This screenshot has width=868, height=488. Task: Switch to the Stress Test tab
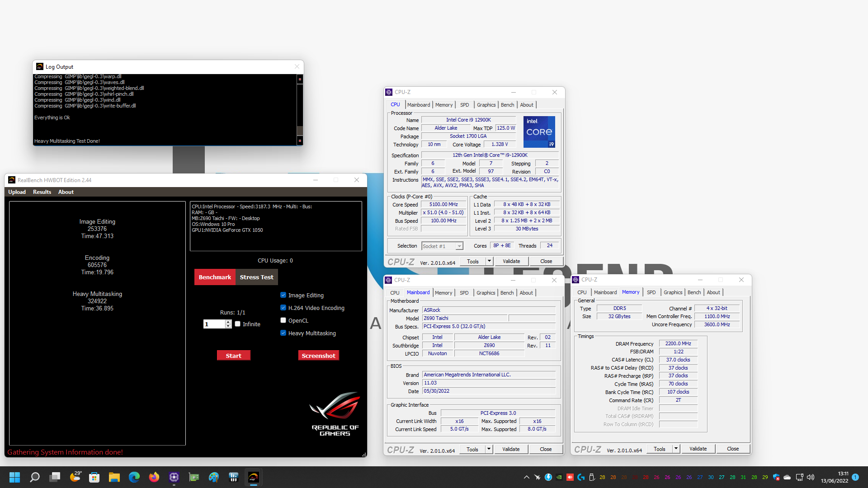tap(256, 277)
